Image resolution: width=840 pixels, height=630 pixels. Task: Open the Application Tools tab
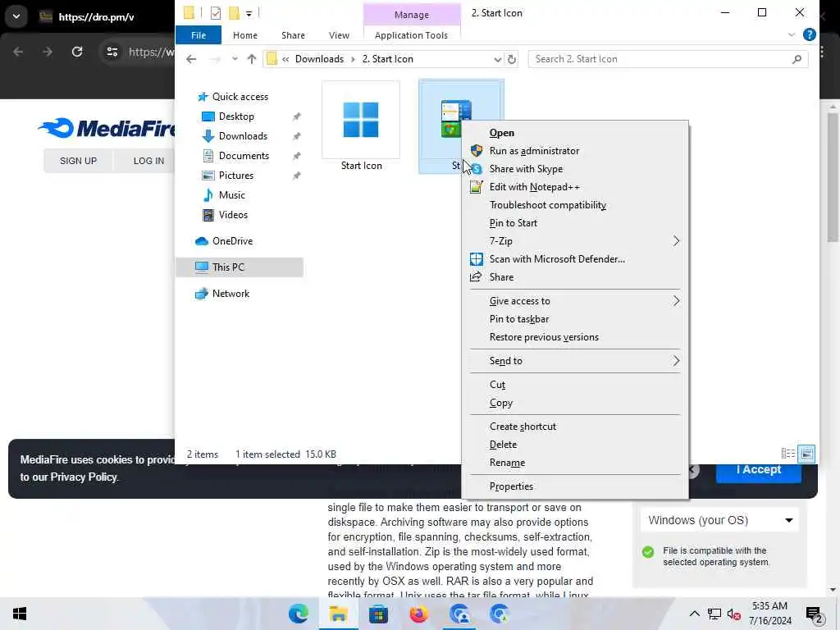point(411,35)
